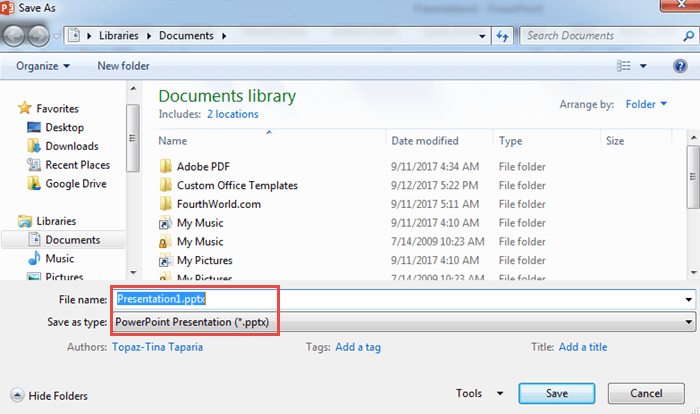
Task: Click the file list scrollbar thumb
Action: (x=693, y=177)
